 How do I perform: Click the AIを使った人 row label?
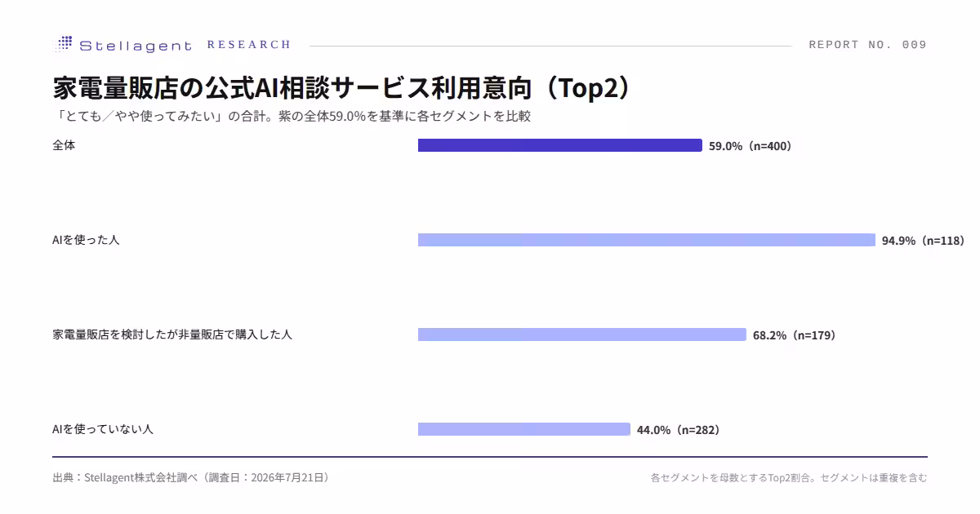pyautogui.click(x=86, y=240)
